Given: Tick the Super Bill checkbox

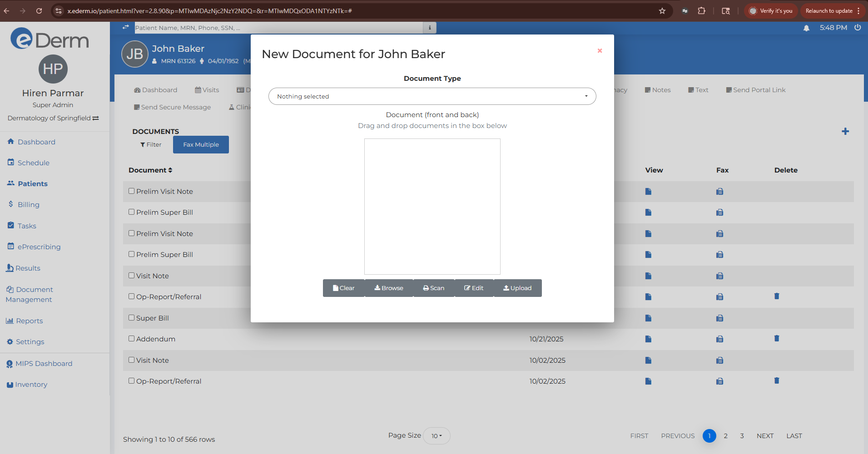Looking at the screenshot, I should (132, 318).
